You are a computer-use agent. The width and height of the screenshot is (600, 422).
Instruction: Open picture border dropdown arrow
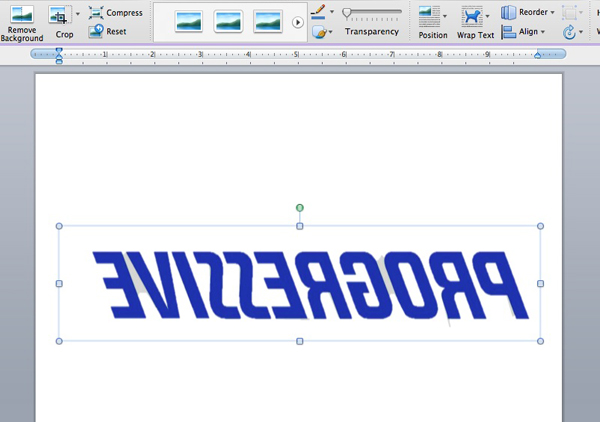click(x=332, y=12)
